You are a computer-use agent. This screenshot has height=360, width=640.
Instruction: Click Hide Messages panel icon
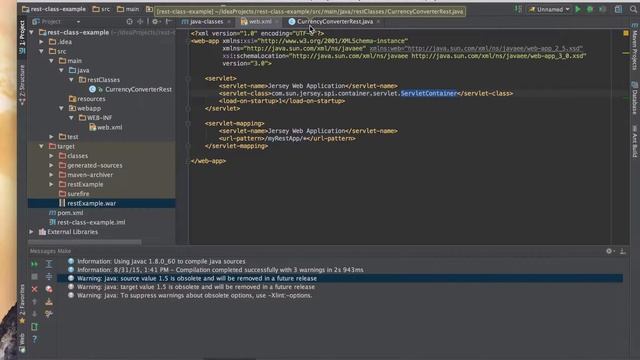tap(622, 251)
